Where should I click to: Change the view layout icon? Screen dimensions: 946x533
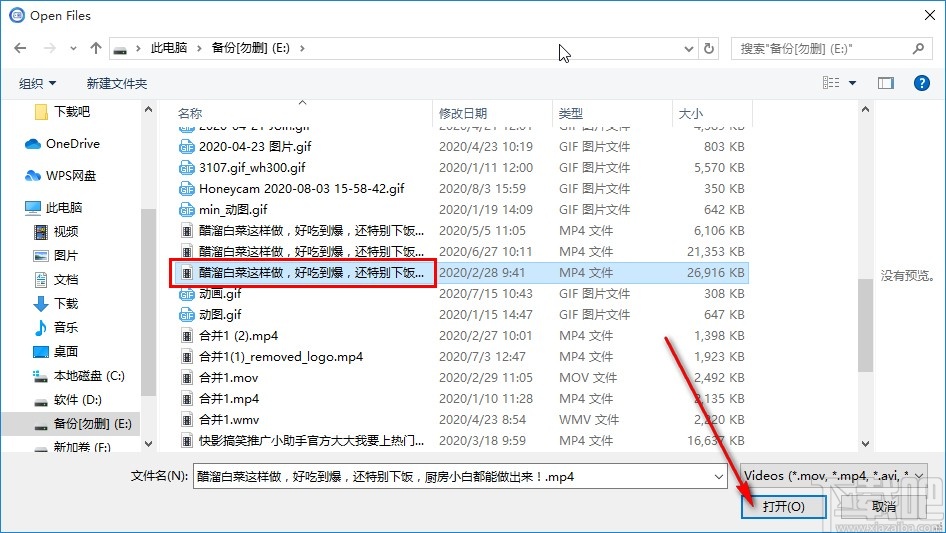[x=831, y=83]
